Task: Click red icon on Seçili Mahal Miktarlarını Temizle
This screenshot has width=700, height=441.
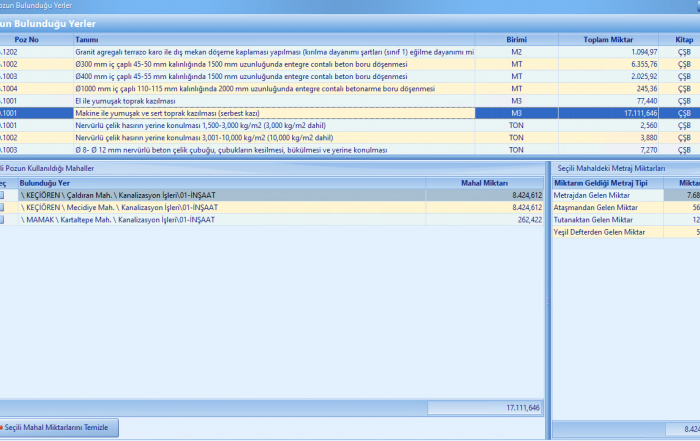Action: (3, 427)
